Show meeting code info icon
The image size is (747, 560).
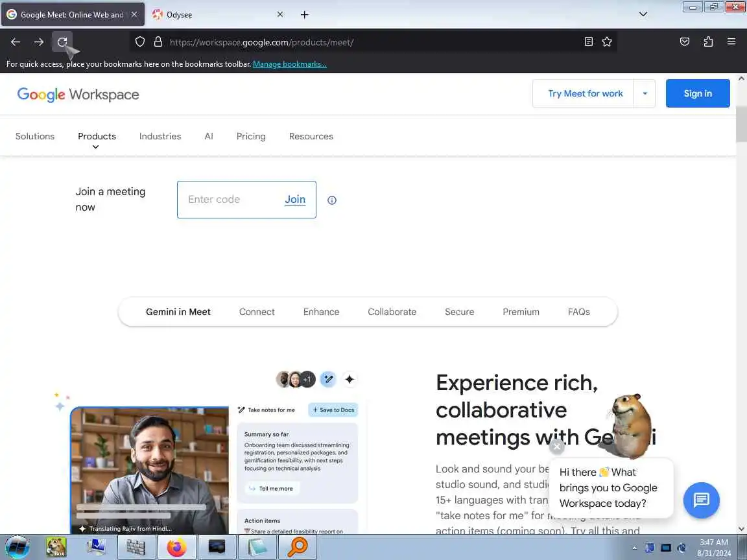pyautogui.click(x=332, y=200)
